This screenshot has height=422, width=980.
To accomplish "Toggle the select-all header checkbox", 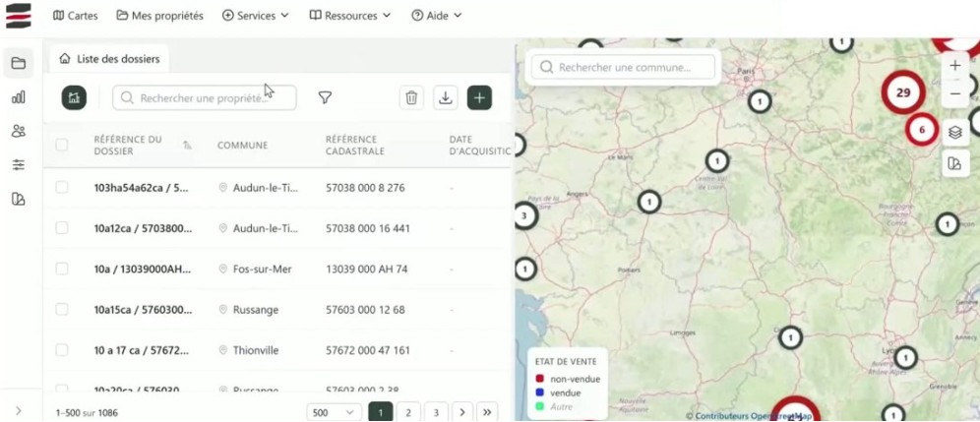I will 62,146.
